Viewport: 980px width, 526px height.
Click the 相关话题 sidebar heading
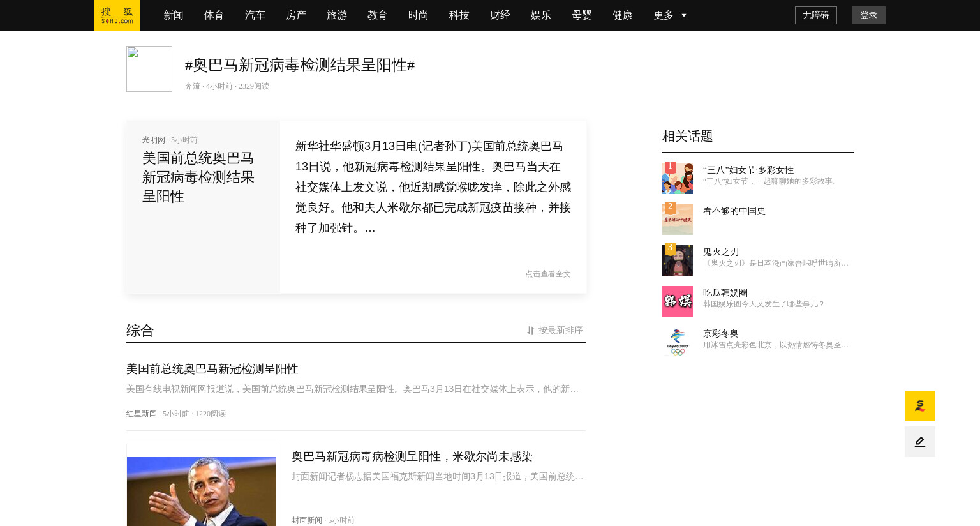click(x=688, y=136)
